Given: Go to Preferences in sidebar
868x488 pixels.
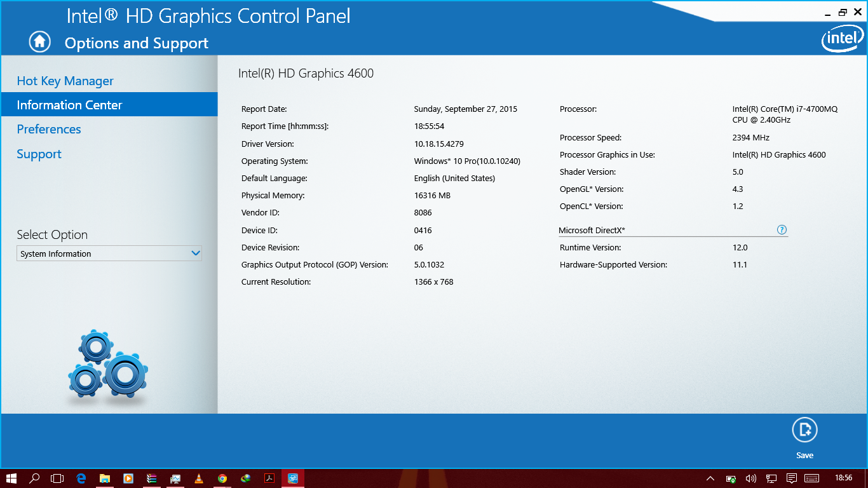Looking at the screenshot, I should tap(49, 129).
